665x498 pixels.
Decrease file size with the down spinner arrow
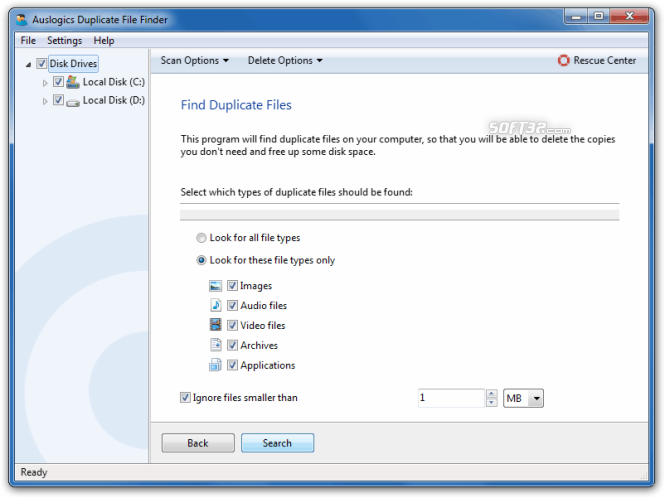[x=492, y=403]
